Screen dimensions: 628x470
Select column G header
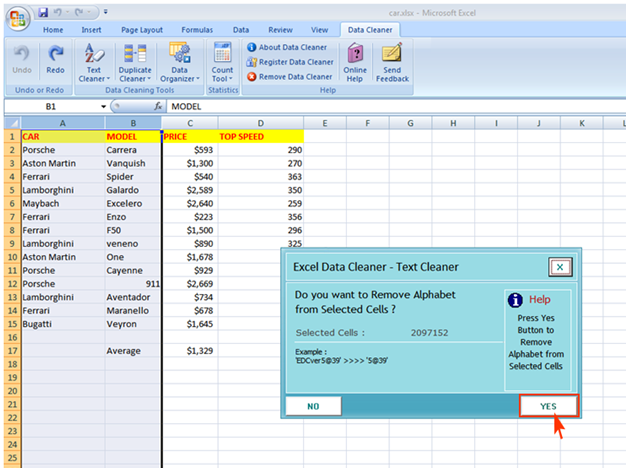point(410,123)
